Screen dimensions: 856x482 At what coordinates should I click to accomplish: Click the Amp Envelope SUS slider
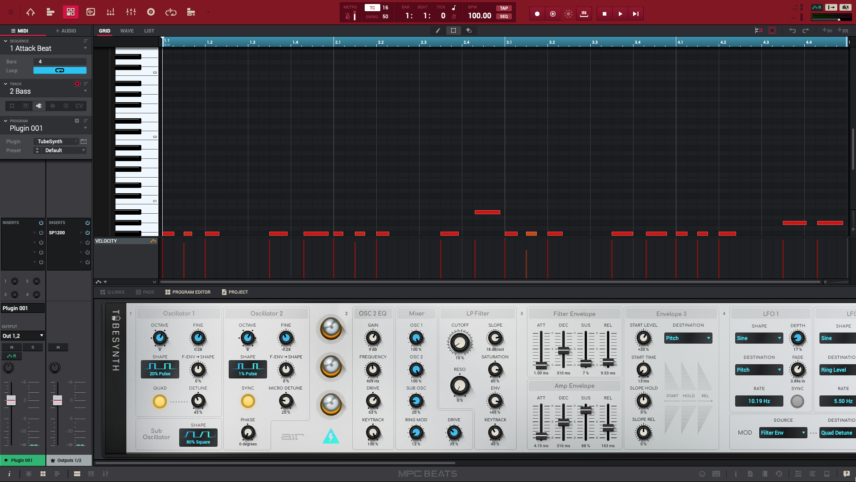pos(586,410)
